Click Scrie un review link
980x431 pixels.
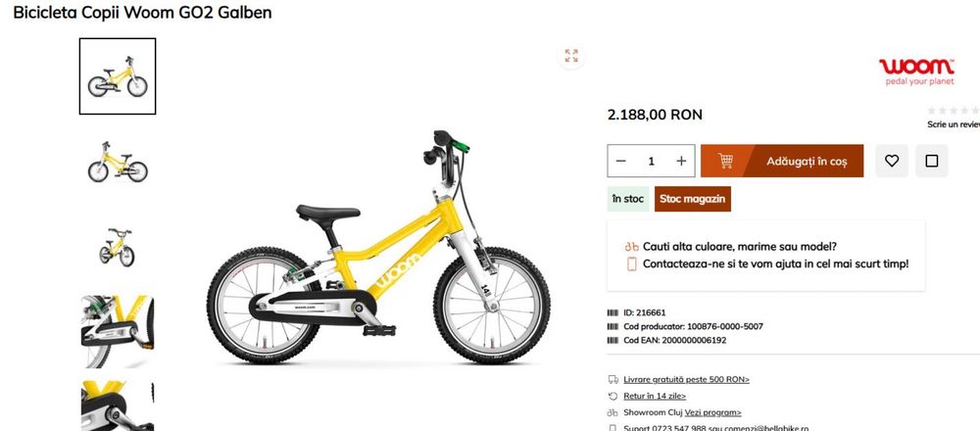(x=954, y=124)
